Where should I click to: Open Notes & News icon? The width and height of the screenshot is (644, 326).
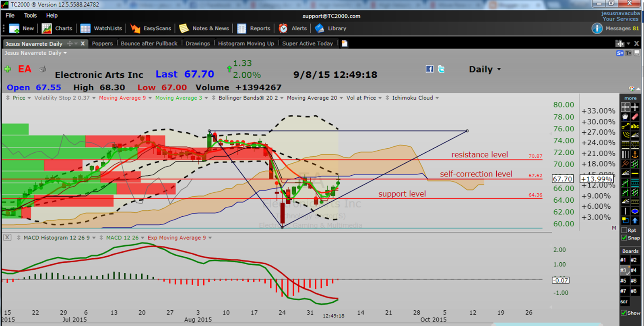184,28
